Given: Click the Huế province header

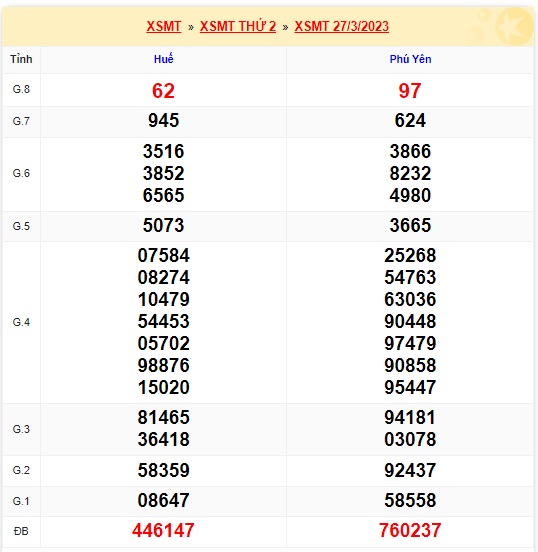Looking at the screenshot, I should coord(163,59).
